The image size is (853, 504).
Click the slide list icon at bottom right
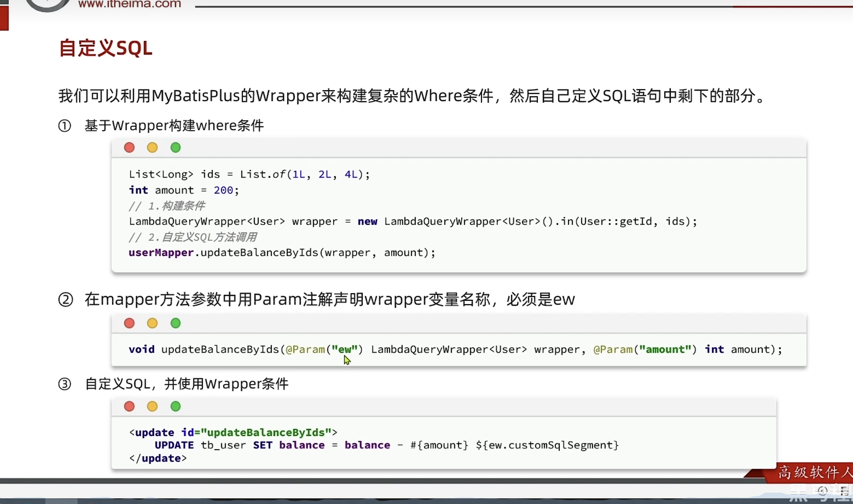click(844, 491)
